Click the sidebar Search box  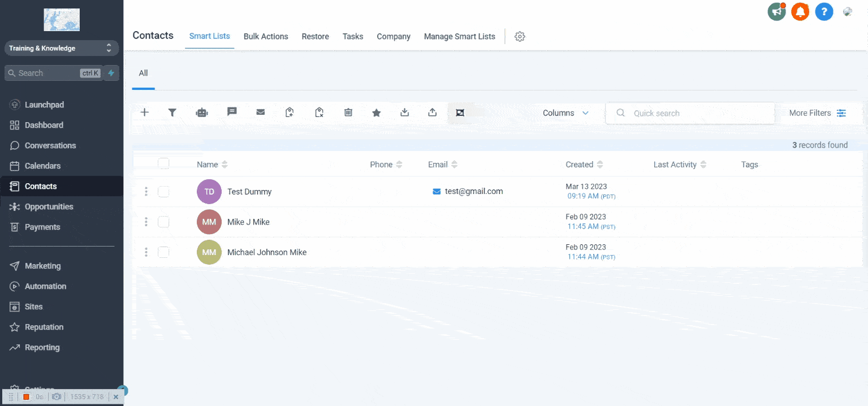pyautogui.click(x=54, y=73)
